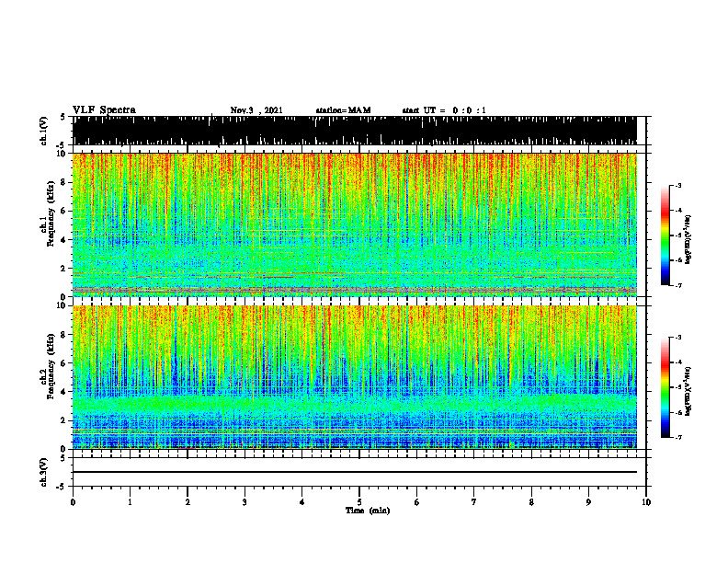Image resolution: width=728 pixels, height=563 pixels.
Task: Click x-axis tick label "8" minutes
Action: click(531, 502)
